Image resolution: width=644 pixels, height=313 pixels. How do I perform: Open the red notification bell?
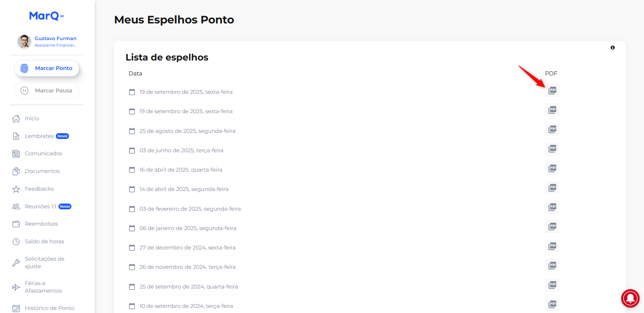pos(630,298)
